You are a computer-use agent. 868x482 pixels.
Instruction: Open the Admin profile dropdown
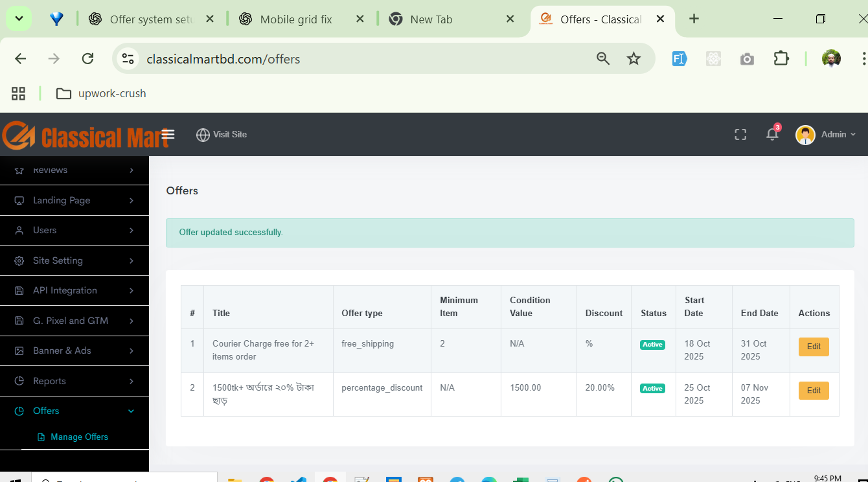click(825, 134)
